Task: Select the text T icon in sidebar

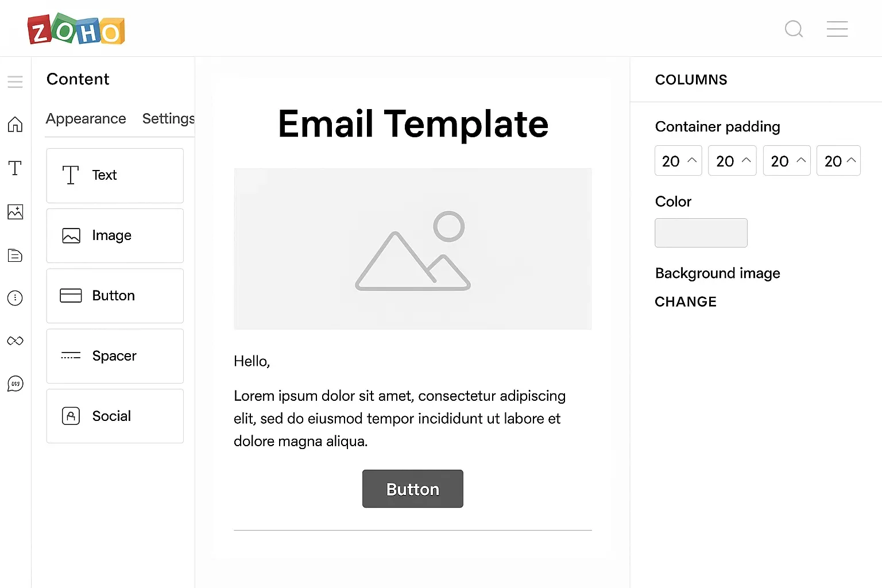Action: 16,168
